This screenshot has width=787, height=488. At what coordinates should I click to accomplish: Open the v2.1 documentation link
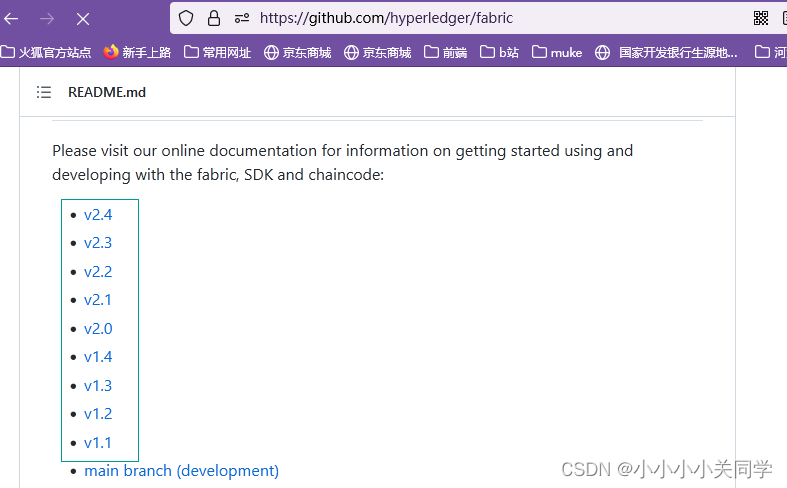[x=97, y=300]
